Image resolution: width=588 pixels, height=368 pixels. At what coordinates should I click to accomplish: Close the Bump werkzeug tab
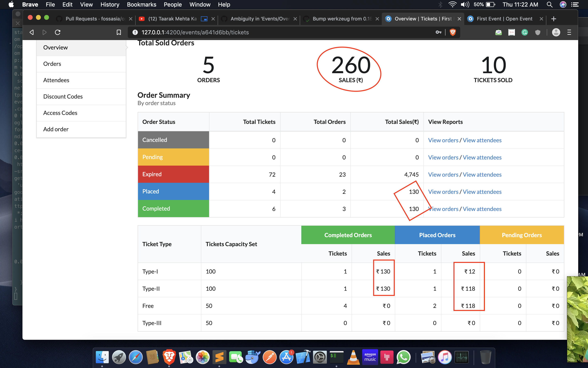point(377,19)
